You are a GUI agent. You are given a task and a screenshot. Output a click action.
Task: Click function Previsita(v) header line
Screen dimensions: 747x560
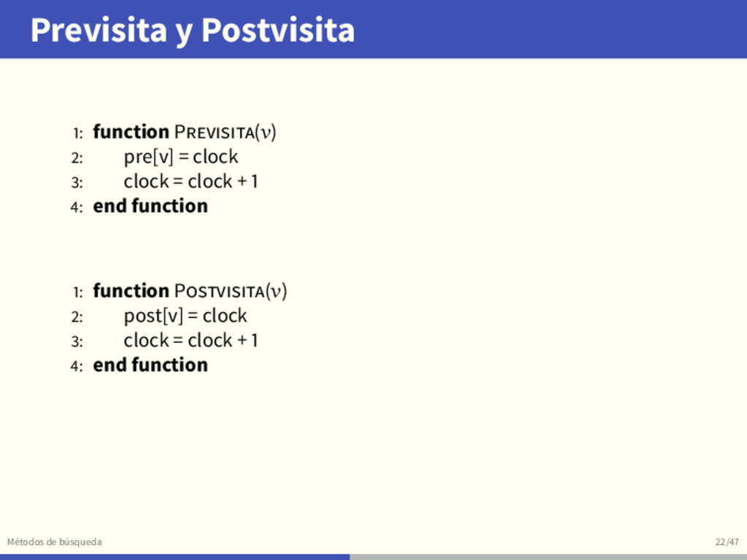point(185,132)
